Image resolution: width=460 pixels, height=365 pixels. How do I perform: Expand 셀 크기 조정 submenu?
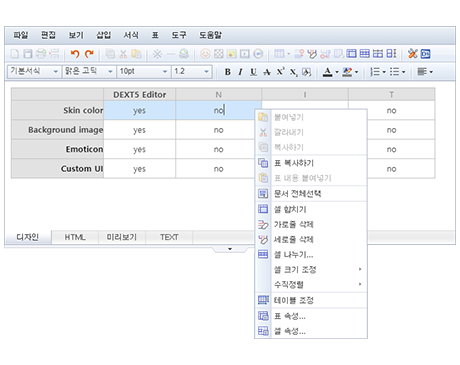pyautogui.click(x=311, y=269)
